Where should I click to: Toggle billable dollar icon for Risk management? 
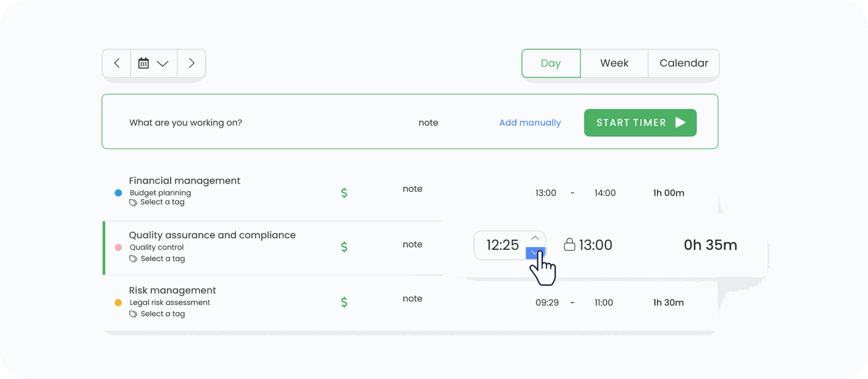tap(344, 302)
